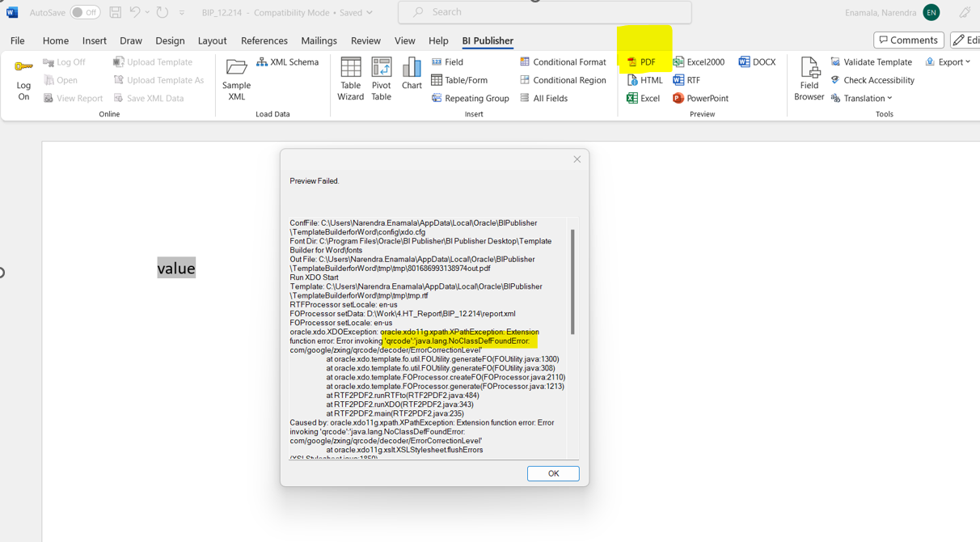Click the Open button in Online group
Image resolution: width=980 pixels, height=542 pixels.
tap(61, 80)
